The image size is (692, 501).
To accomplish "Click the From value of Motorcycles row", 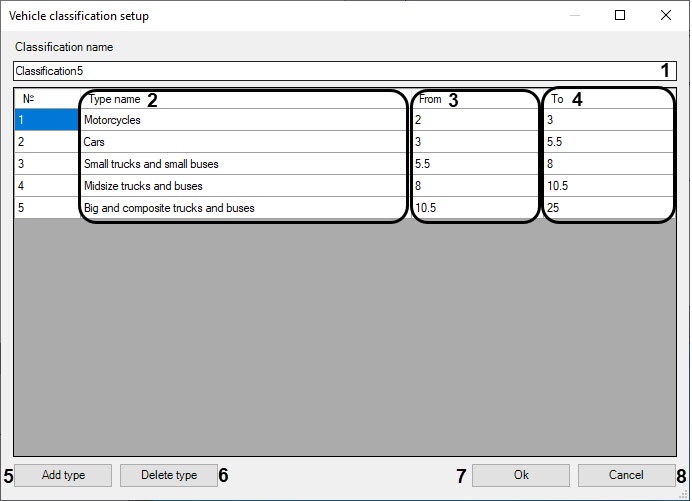I will pos(477,120).
